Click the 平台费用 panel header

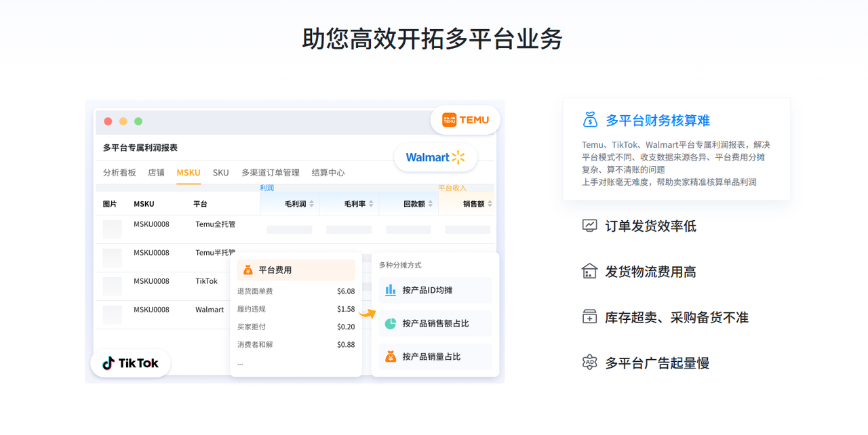296,270
